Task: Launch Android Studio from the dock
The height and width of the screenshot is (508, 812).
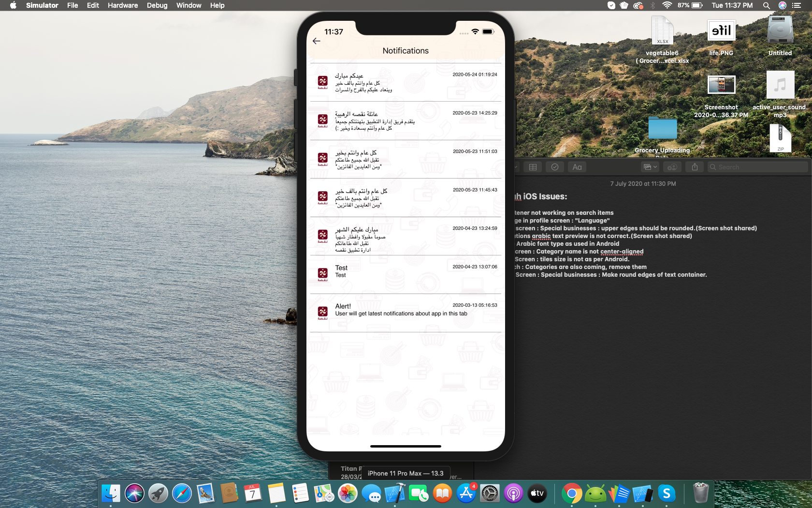Action: click(x=595, y=493)
